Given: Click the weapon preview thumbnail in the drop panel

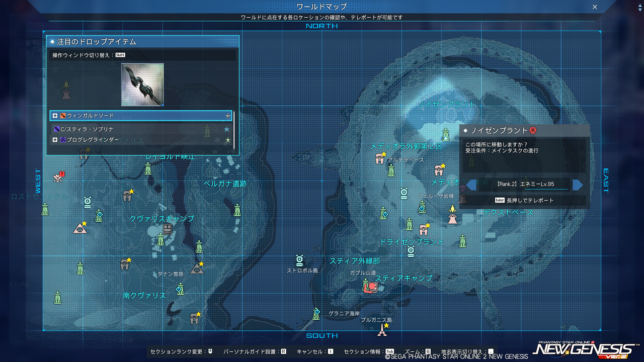Looking at the screenshot, I should 142,84.
